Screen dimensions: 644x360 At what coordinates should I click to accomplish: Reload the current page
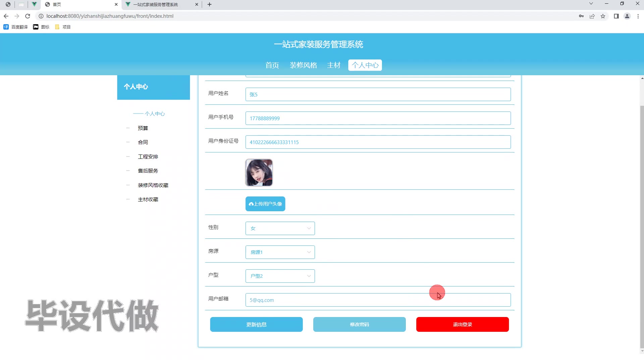pos(28,16)
